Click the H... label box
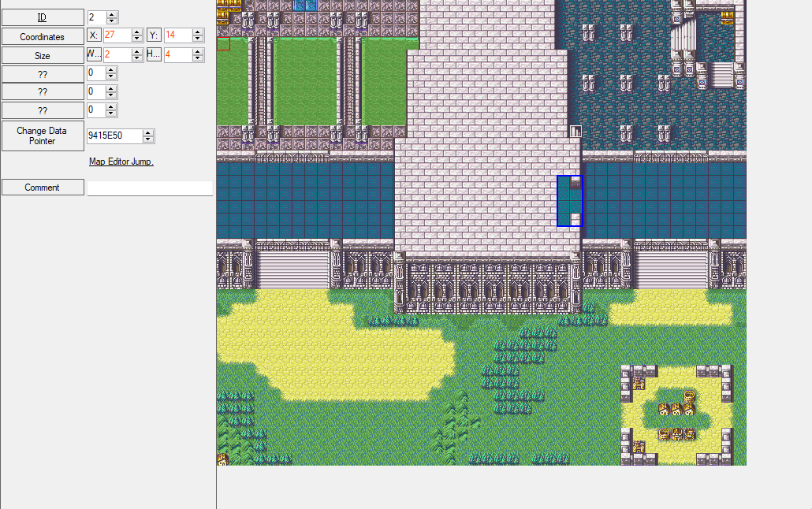 pos(154,54)
